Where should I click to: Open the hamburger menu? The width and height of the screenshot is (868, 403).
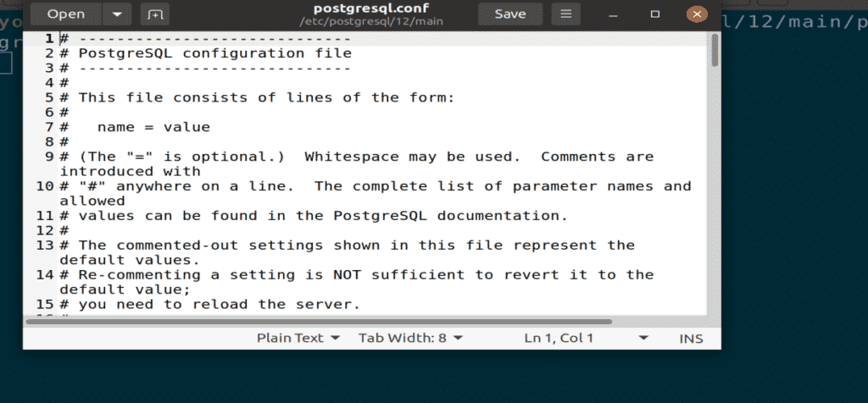point(565,14)
